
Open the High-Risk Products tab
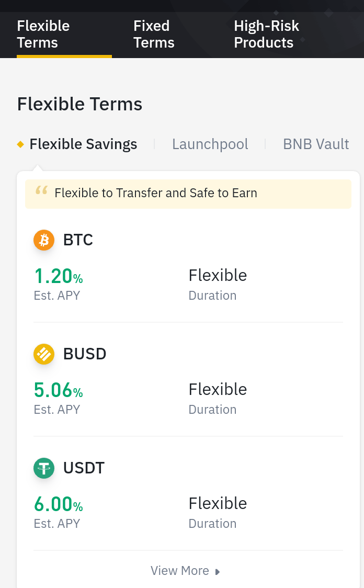(x=266, y=34)
